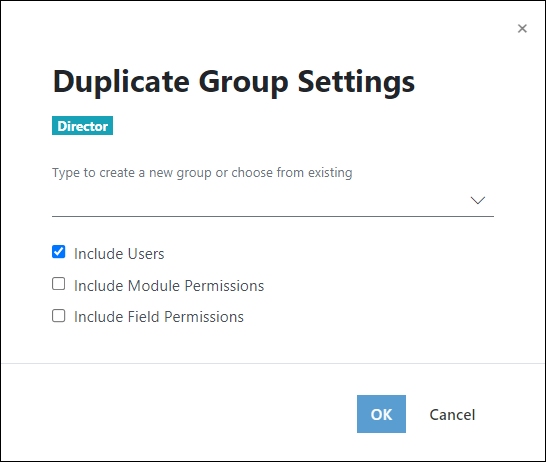Viewport: 546px width, 462px height.
Task: Click the 'Type to create a new group' label
Action: pyautogui.click(x=202, y=173)
